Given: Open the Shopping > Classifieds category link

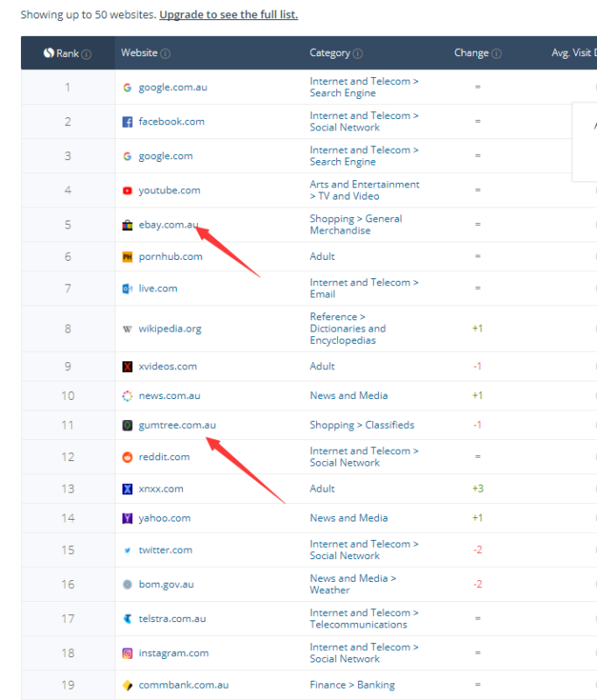Looking at the screenshot, I should point(362,425).
